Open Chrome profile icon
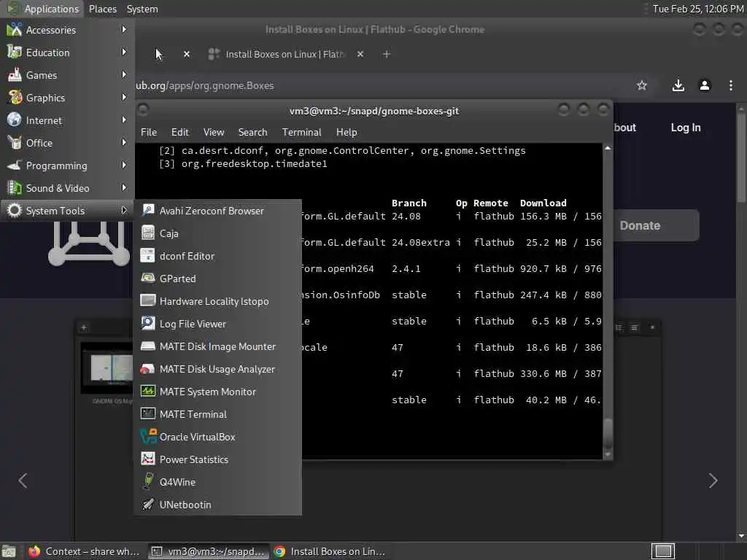 [x=705, y=85]
